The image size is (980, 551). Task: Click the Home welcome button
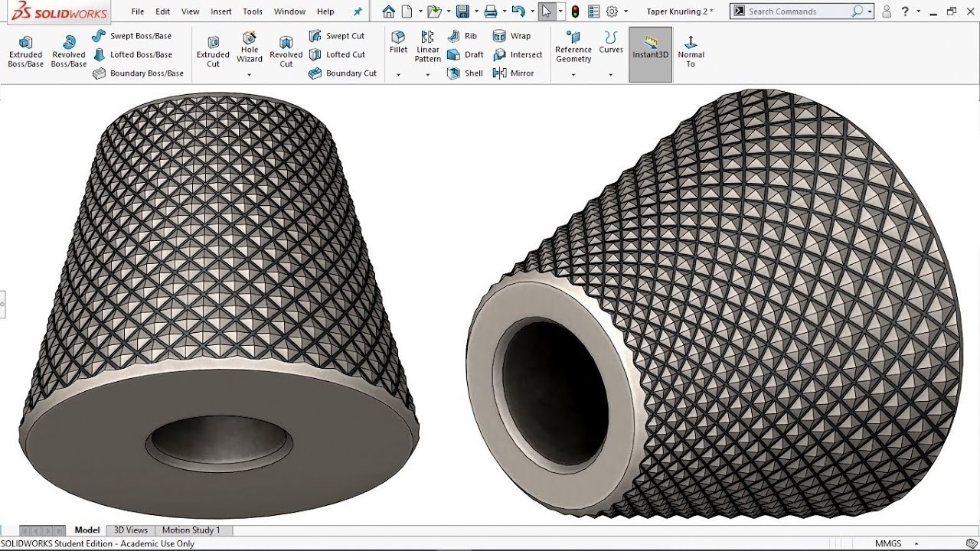[389, 11]
